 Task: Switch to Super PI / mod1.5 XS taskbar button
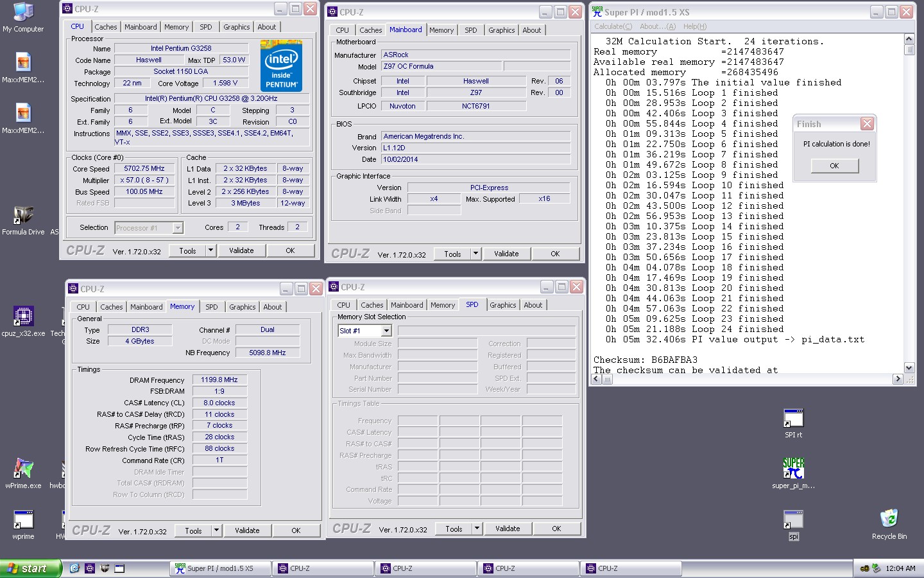pos(220,568)
